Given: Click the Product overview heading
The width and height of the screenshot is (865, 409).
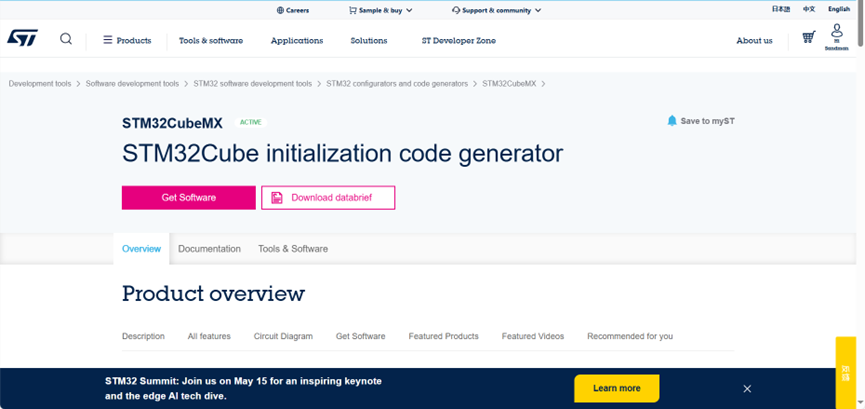Looking at the screenshot, I should coord(213,294).
